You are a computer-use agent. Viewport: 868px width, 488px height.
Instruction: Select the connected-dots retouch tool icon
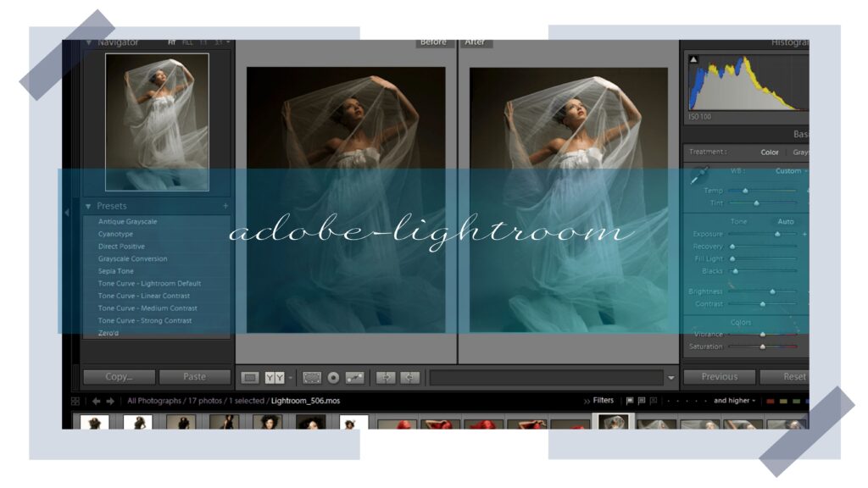[355, 377]
